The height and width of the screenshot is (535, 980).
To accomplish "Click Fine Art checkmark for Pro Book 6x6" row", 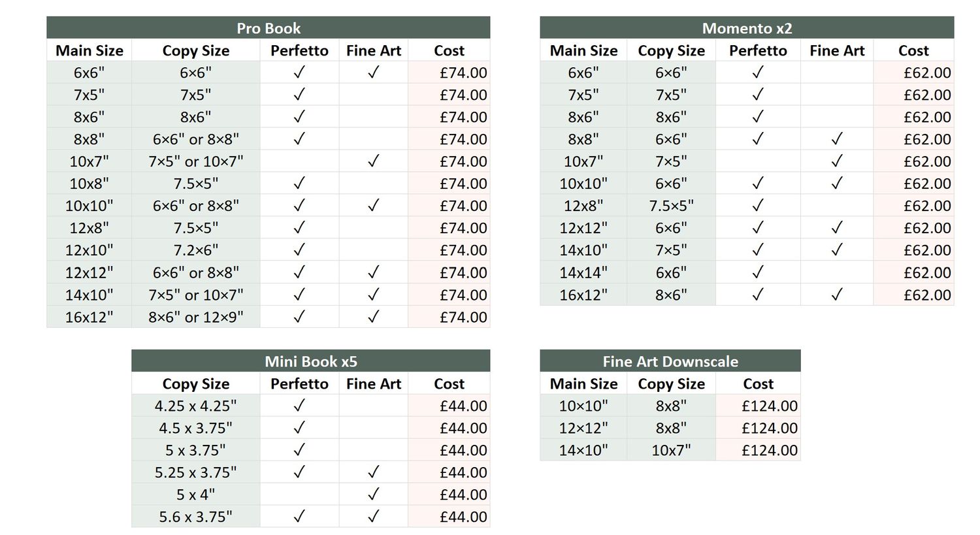I will pyautogui.click(x=373, y=73).
